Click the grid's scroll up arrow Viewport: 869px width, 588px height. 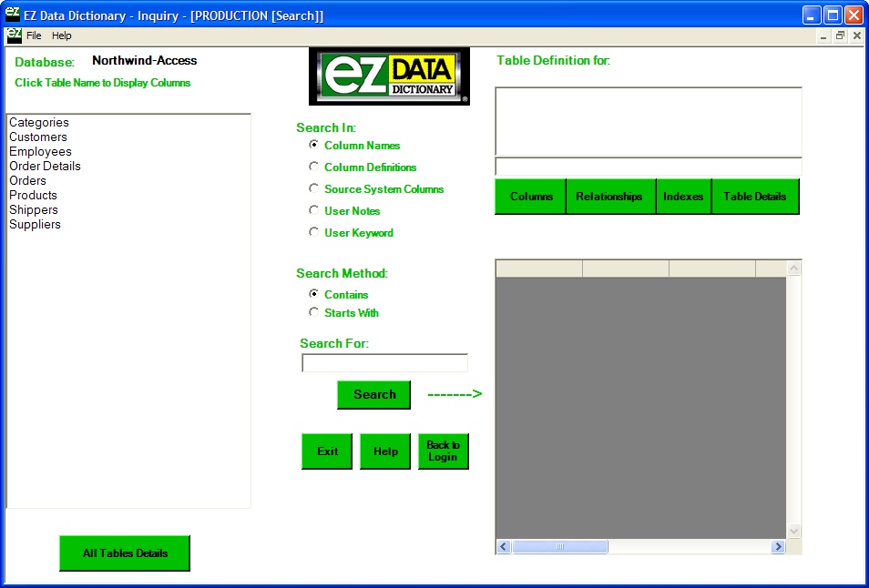point(793,269)
